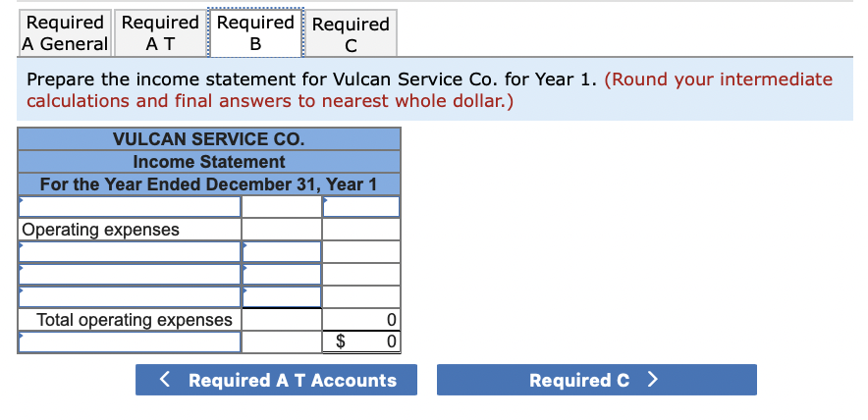Click the Required C next button
Viewport: 868px width, 420px height.
(x=597, y=380)
